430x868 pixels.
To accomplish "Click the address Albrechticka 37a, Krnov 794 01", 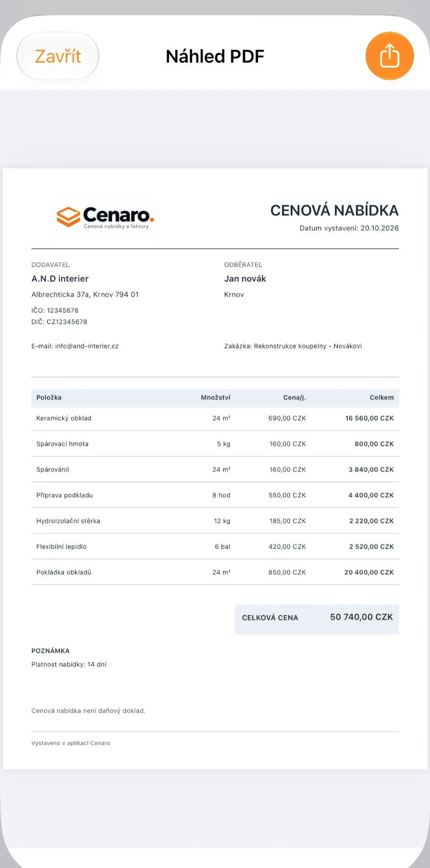I will (x=85, y=295).
